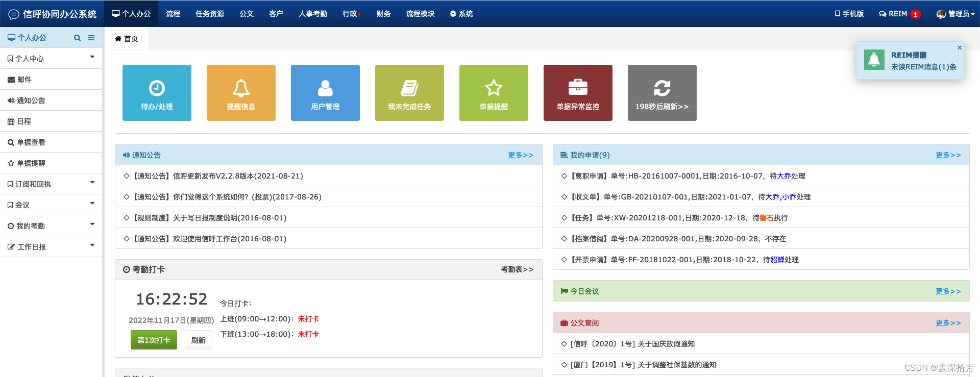Click 更多>> in 公文查阅 panel

[948, 323]
